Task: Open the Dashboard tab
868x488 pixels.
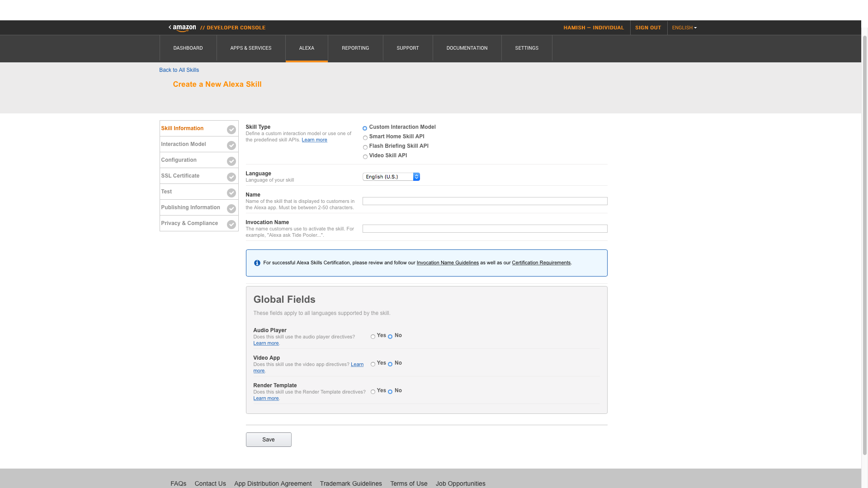Action: coord(188,48)
